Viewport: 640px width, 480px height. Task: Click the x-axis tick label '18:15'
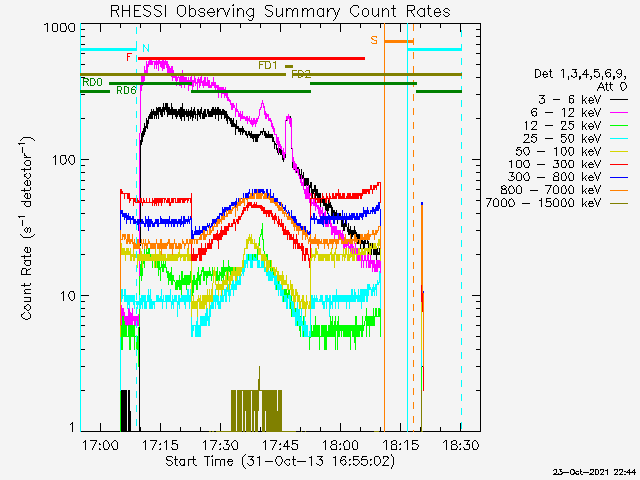tap(401, 445)
